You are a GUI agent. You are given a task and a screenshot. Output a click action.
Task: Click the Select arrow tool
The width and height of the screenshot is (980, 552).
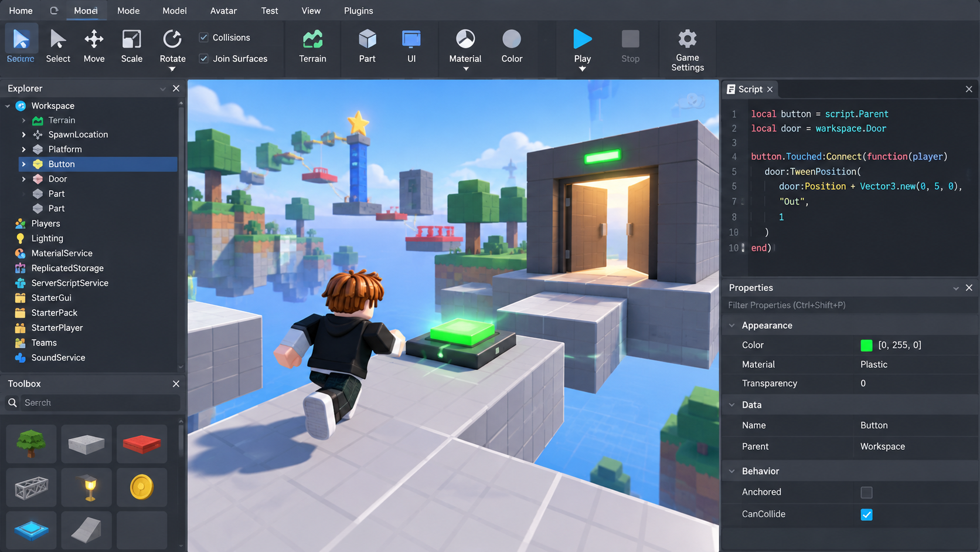pos(58,46)
